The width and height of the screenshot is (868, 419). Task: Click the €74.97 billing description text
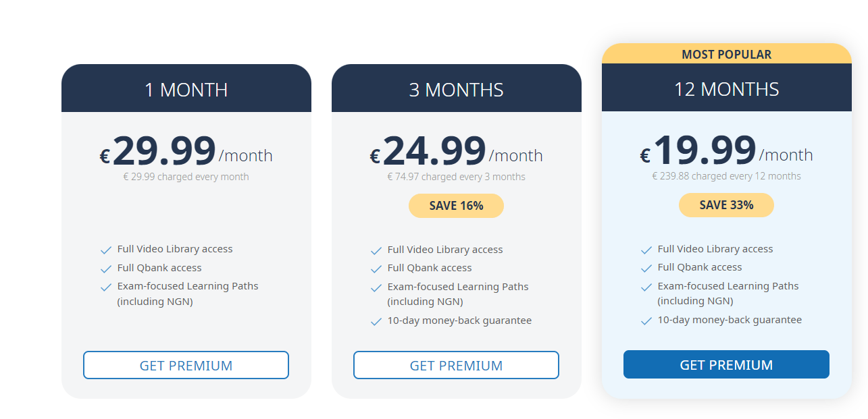[456, 176]
